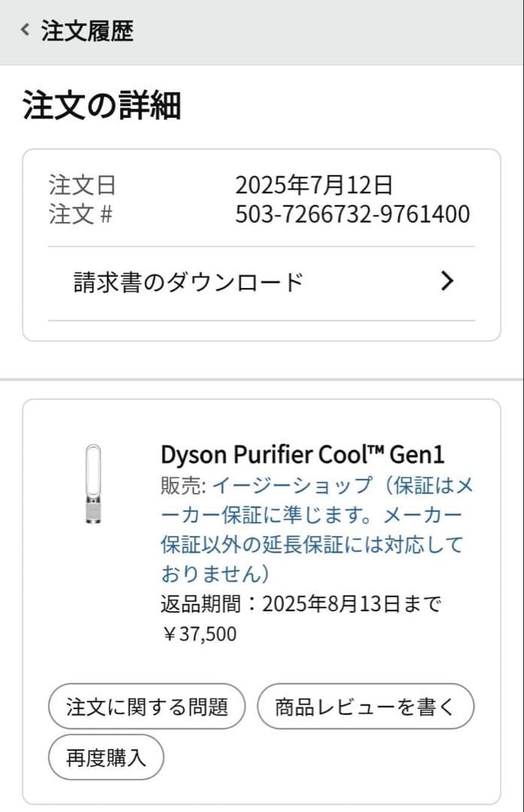524x812 pixels.
Task: Report an issue with this Dyson order
Action: [147, 706]
